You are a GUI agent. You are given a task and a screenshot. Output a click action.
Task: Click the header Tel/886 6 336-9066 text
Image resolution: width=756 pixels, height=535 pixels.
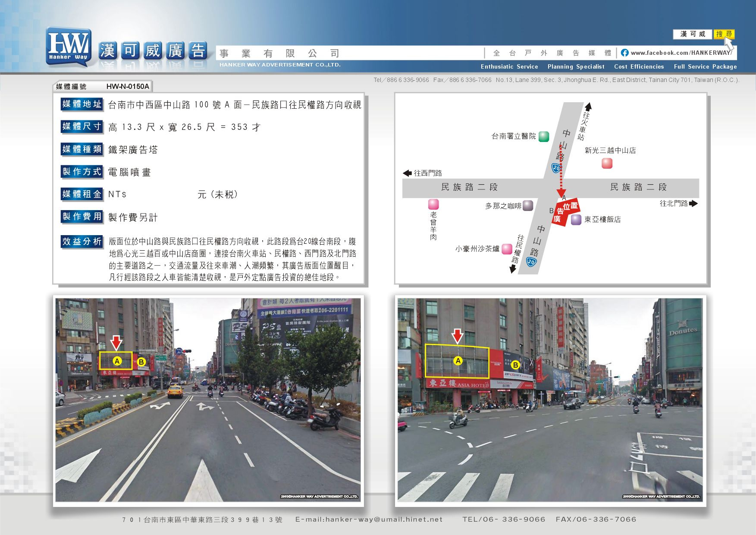(x=401, y=80)
